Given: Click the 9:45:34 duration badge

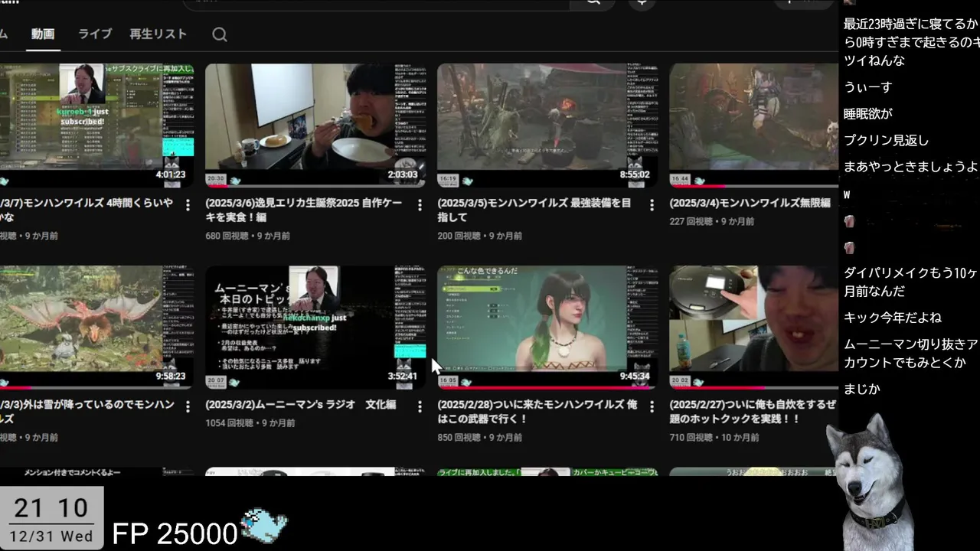Looking at the screenshot, I should [x=635, y=377].
